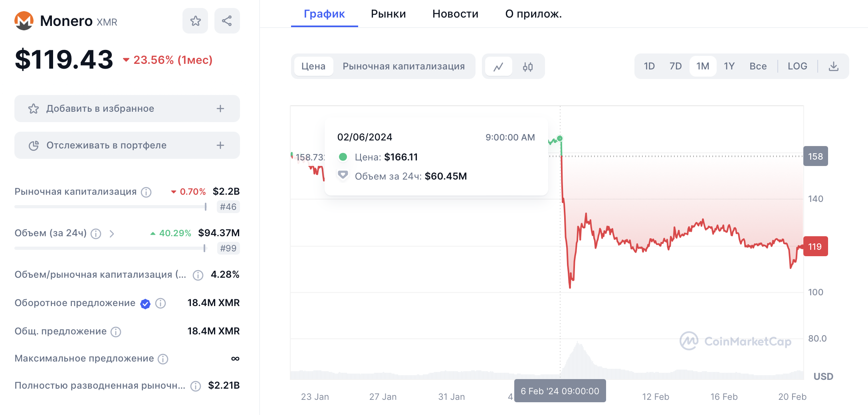Download chart data icon
The height and width of the screenshot is (415, 868).
834,67
